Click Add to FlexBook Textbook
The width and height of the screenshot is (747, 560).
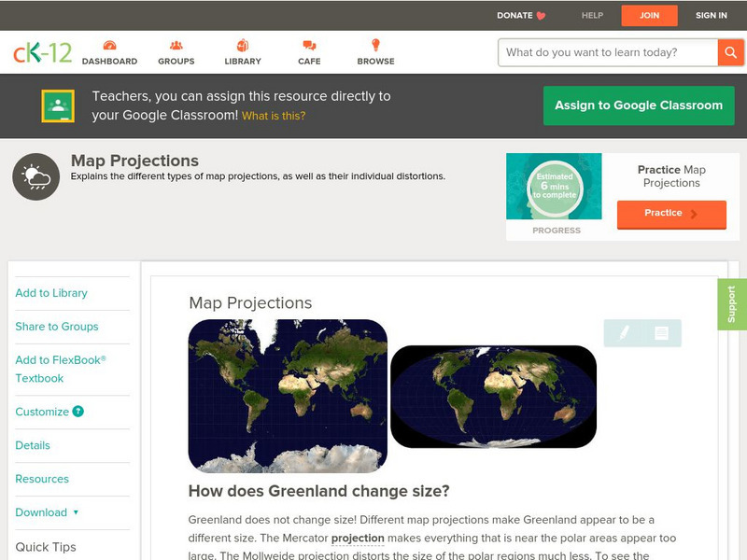61,369
